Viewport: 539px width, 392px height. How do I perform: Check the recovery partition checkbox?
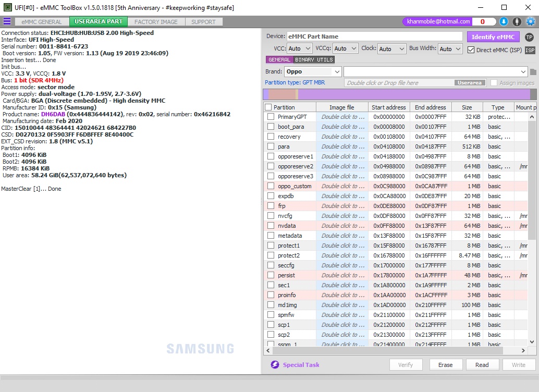coord(271,137)
